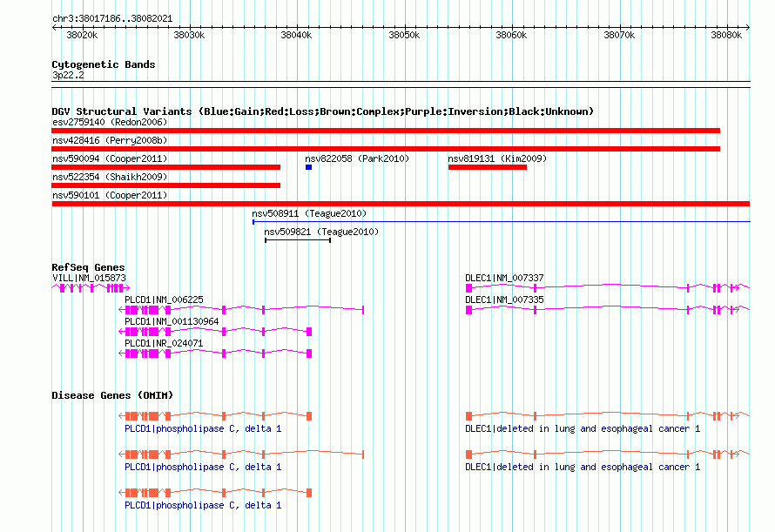Viewport: 775px width, 532px height.
Task: Click the 38080k ruler position
Action: point(726,35)
